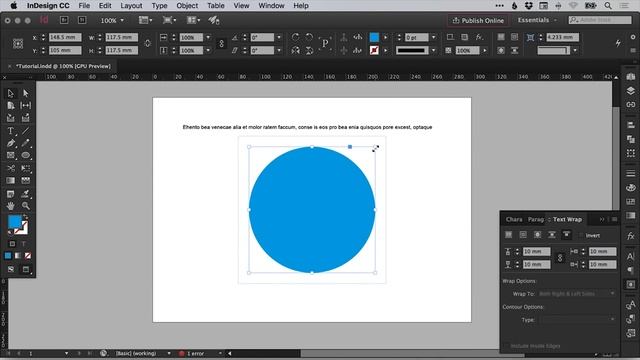Screen dimensions: 640x360
Task: Open the Essentials workspace dropdown
Action: click(537, 20)
